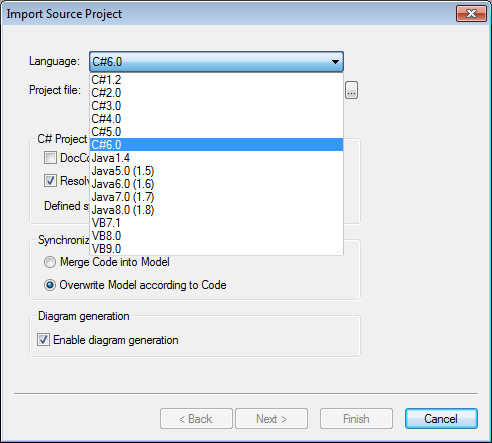Select C#4.0 language option
This screenshot has height=443, width=492.
click(x=216, y=119)
